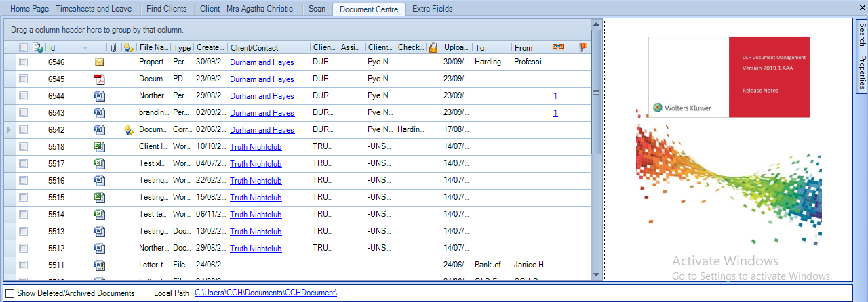The height and width of the screenshot is (302, 868).
Task: Click the padlock column header icon
Action: click(x=433, y=47)
